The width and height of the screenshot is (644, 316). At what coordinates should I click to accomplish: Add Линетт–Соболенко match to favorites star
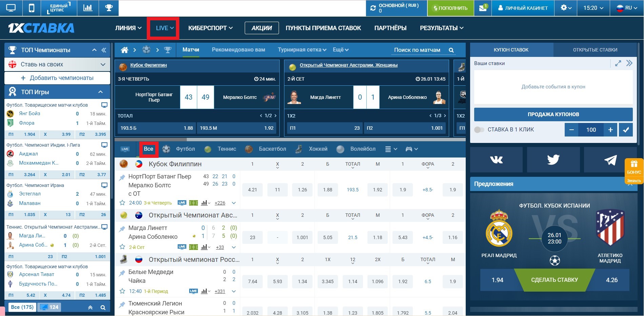pyautogui.click(x=122, y=247)
